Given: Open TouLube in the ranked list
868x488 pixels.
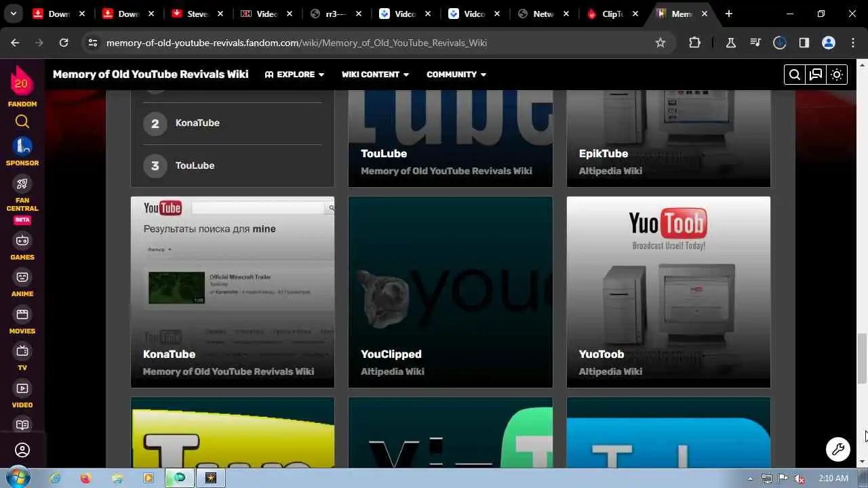Looking at the screenshot, I should pos(195,165).
